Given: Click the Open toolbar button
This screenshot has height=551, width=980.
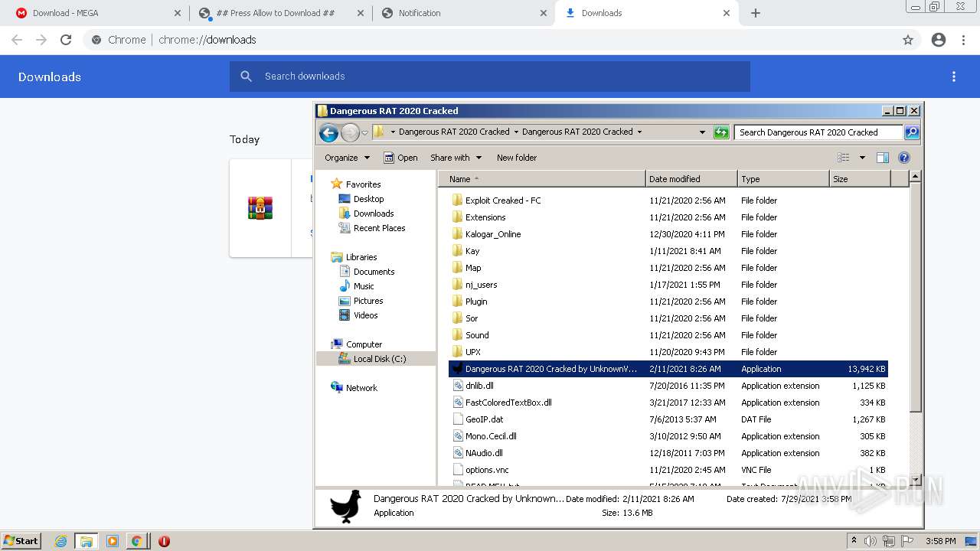Looking at the screenshot, I should pos(400,158).
